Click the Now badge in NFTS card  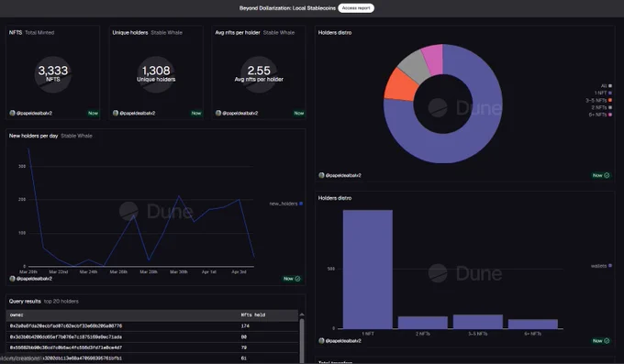pyautogui.click(x=93, y=113)
